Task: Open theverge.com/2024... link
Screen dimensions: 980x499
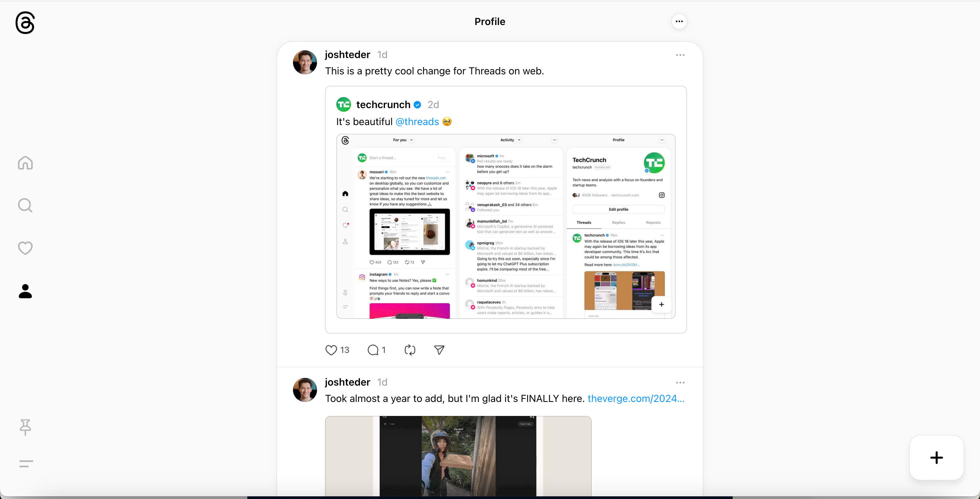Action: (x=636, y=399)
